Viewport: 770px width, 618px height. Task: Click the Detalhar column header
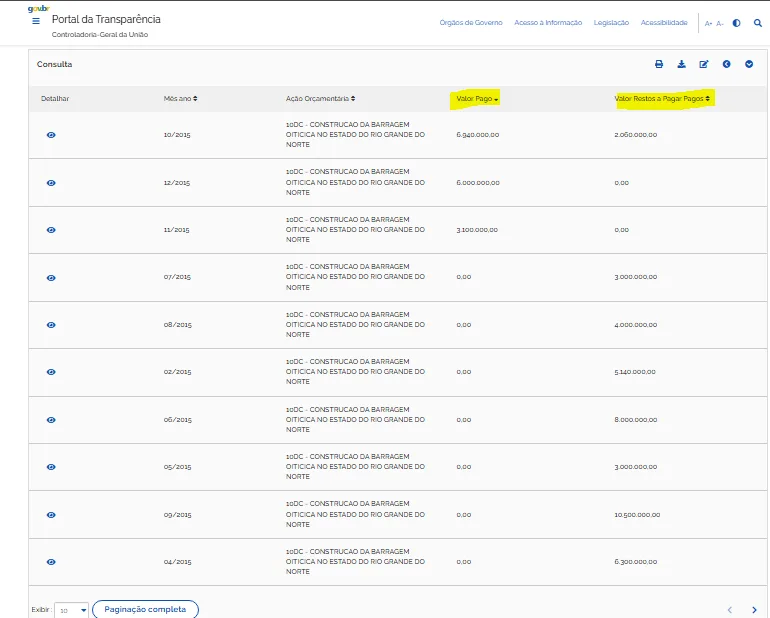[55, 98]
